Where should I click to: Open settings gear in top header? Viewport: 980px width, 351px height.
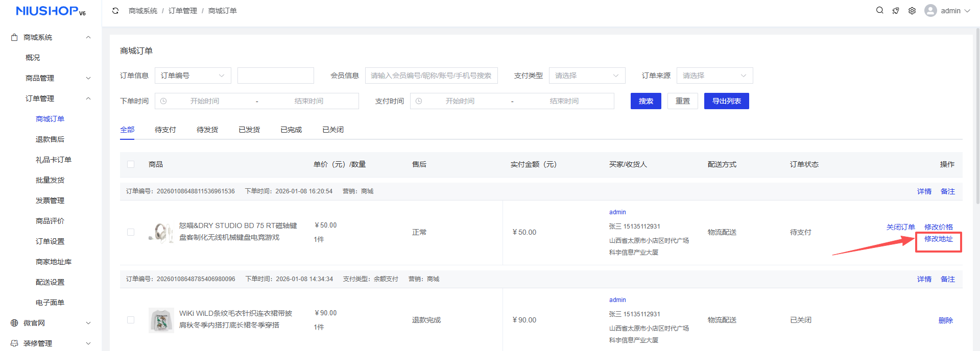pos(912,11)
